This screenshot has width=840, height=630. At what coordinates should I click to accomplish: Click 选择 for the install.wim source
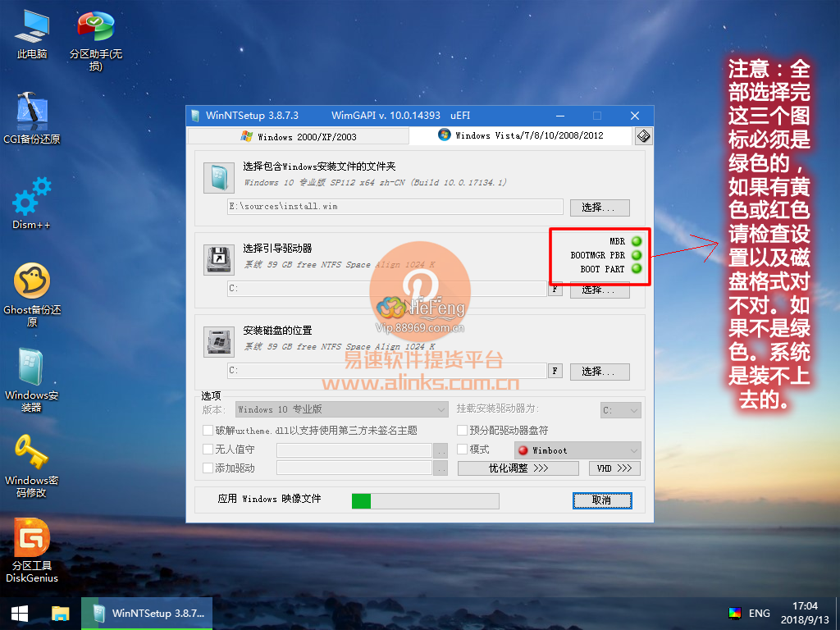pyautogui.click(x=600, y=208)
